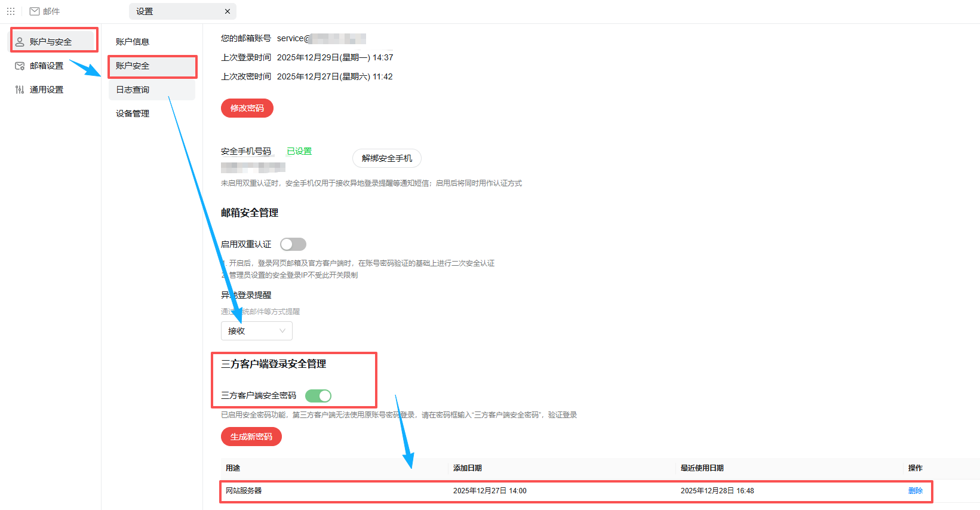Open the 设备管理 submenu item

[x=152, y=113]
